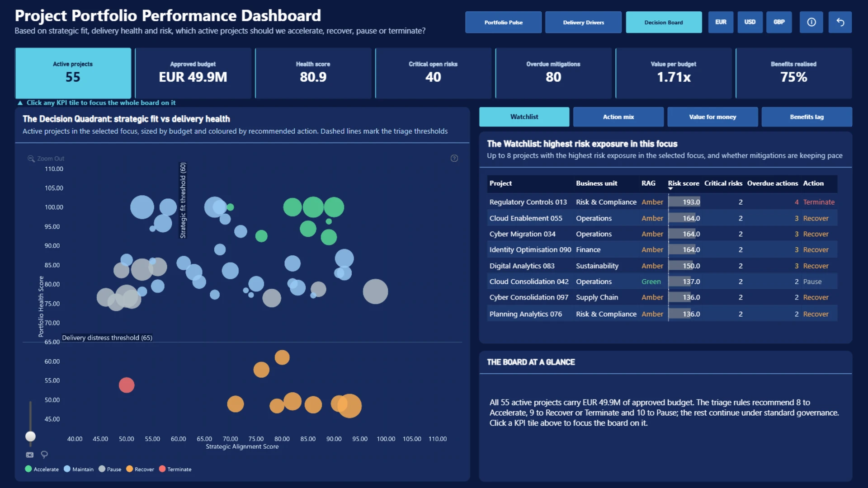Click the red Terminate bubble in the scatter
The height and width of the screenshot is (488, 868).
pyautogui.click(x=127, y=385)
